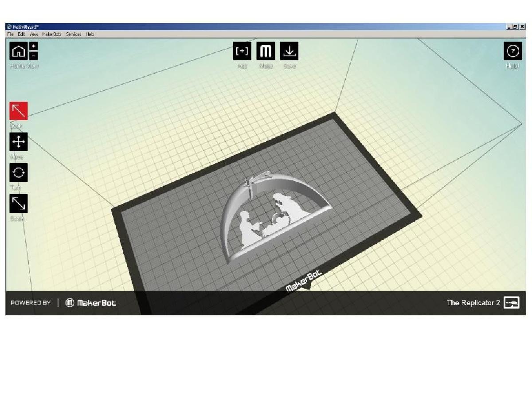Open the MakerBots menu
Viewport: 532px width, 399px height.
tap(52, 34)
